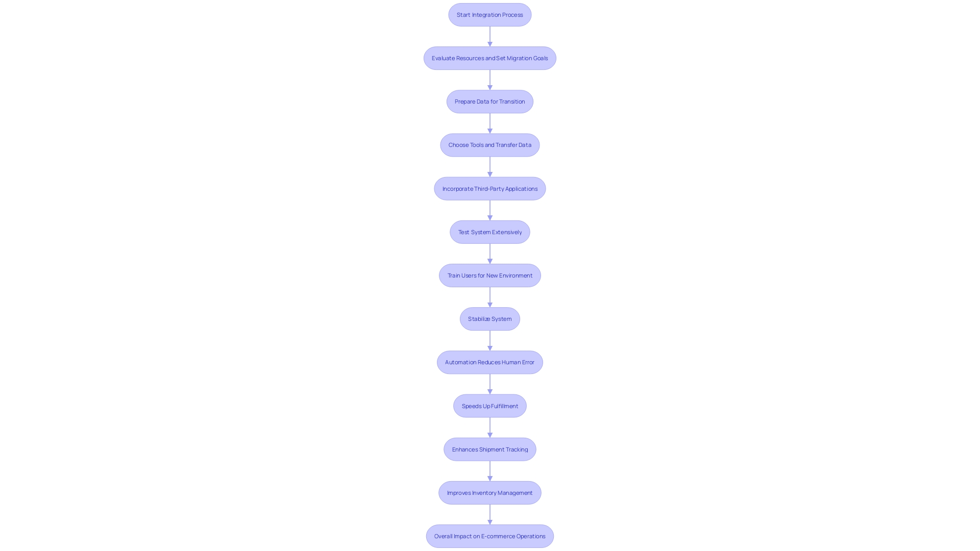Toggle the connection arrow between nodes
980x551 pixels.
(490, 37)
